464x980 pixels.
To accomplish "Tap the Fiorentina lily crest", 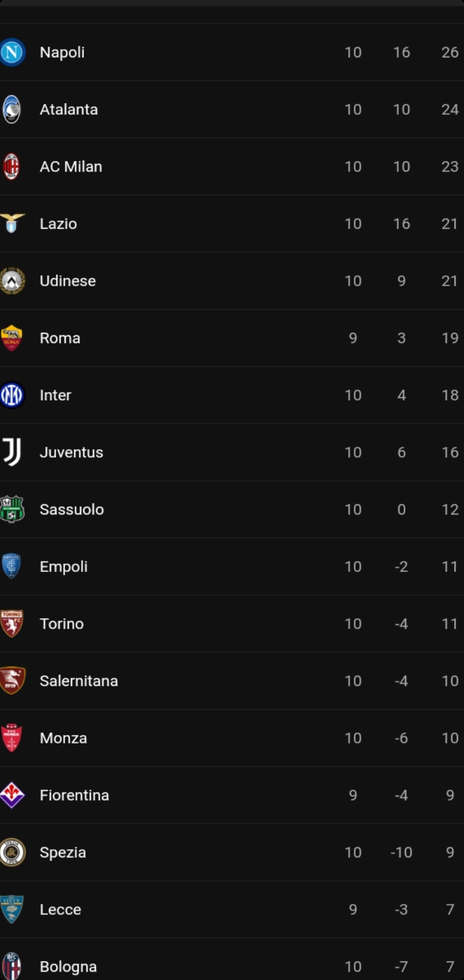I will [x=12, y=795].
